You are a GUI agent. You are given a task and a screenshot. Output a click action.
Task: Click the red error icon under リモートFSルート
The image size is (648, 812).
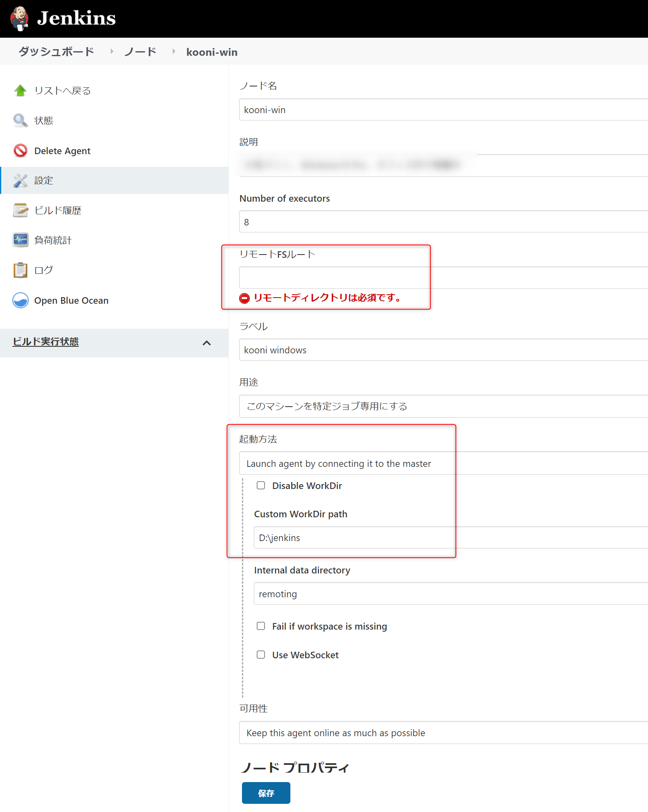244,298
